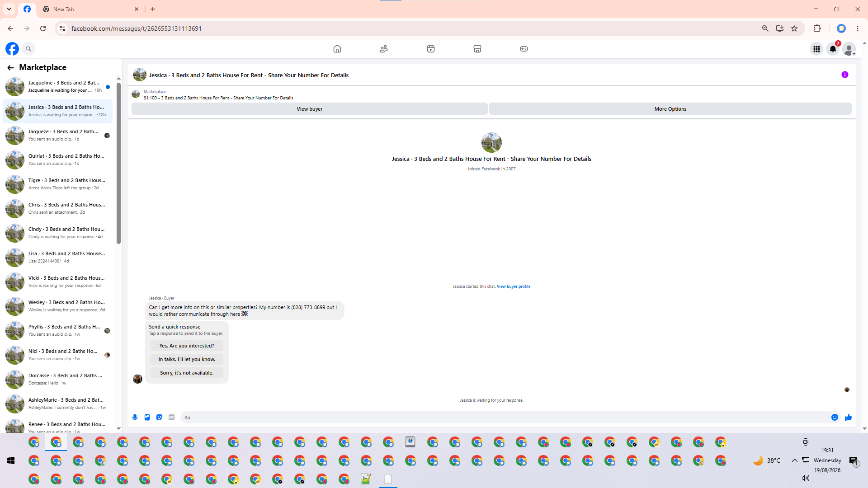
Task: Open emoji picker in composer
Action: tap(835, 418)
